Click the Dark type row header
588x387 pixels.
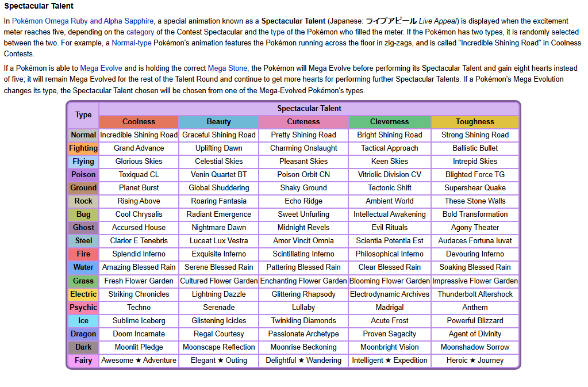point(83,347)
